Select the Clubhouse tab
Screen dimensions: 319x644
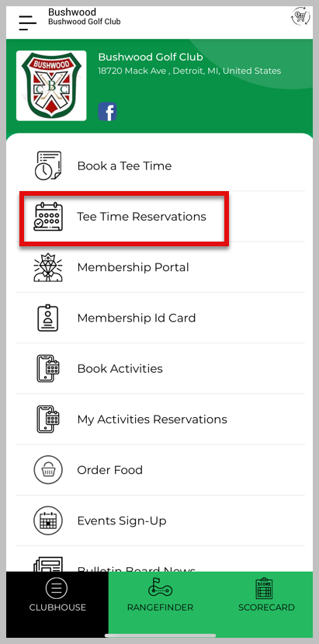(x=57, y=596)
